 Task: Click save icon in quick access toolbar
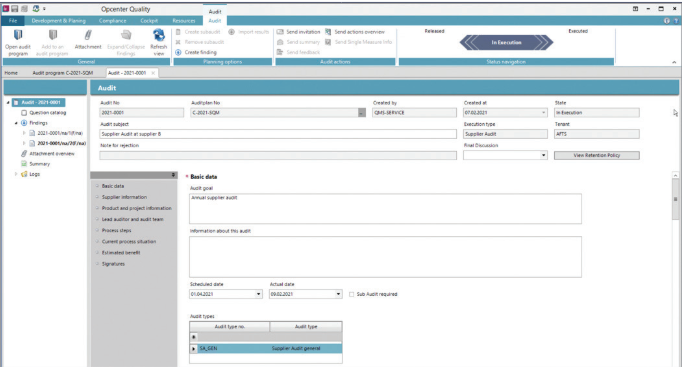(14, 9)
